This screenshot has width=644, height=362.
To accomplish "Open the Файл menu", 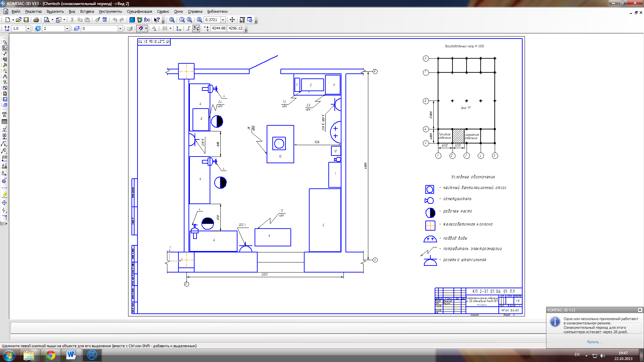I will [x=16, y=11].
